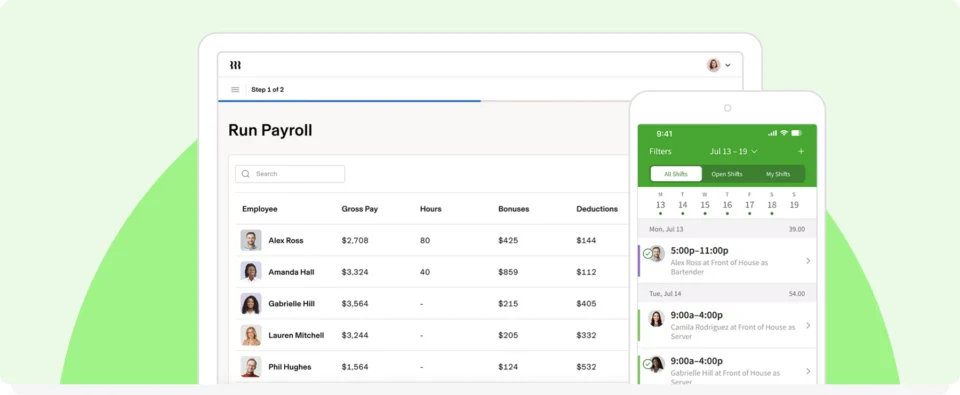This screenshot has height=395, width=960.
Task: Click the $405 deductions value
Action: click(586, 304)
